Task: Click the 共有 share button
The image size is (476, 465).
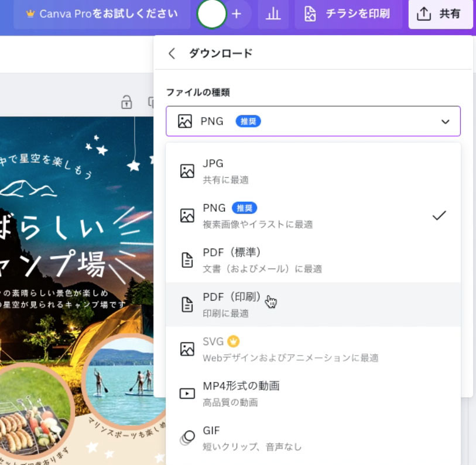Action: point(440,14)
